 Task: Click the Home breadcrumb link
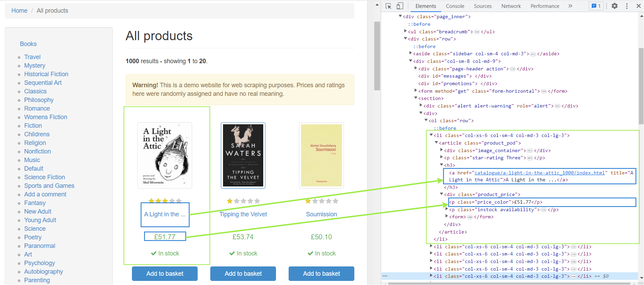(19, 11)
